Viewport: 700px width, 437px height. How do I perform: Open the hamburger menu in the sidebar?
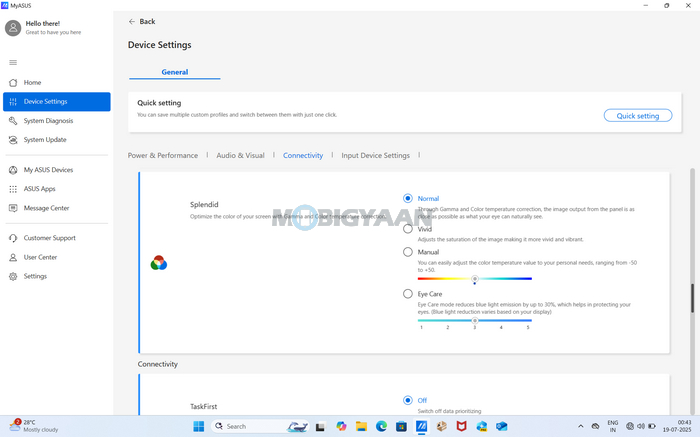coord(13,62)
